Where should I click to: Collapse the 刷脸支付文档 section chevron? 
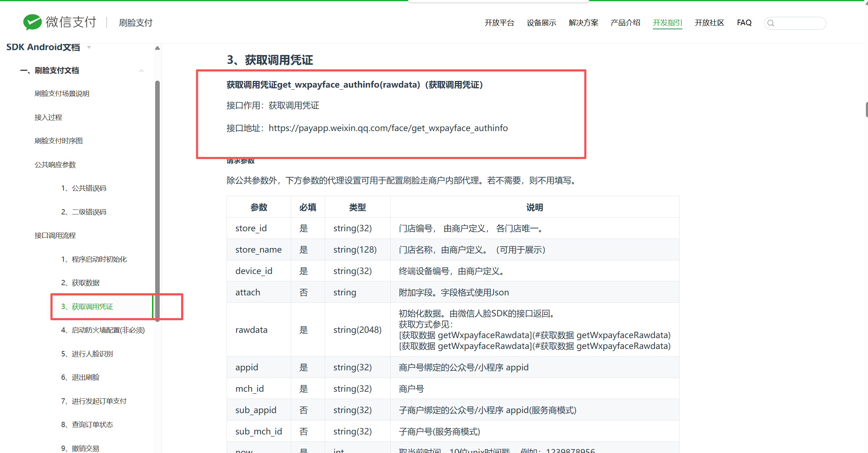[x=141, y=71]
